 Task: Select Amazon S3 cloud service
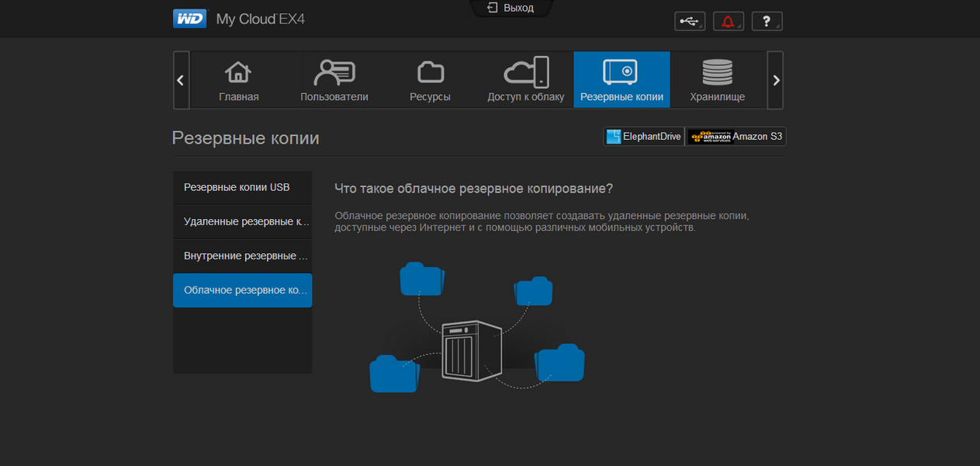point(736,137)
